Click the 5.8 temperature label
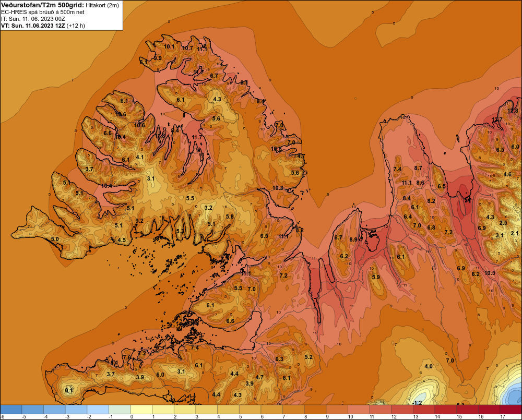Viewport: 522px width, 420px height. coord(230,217)
